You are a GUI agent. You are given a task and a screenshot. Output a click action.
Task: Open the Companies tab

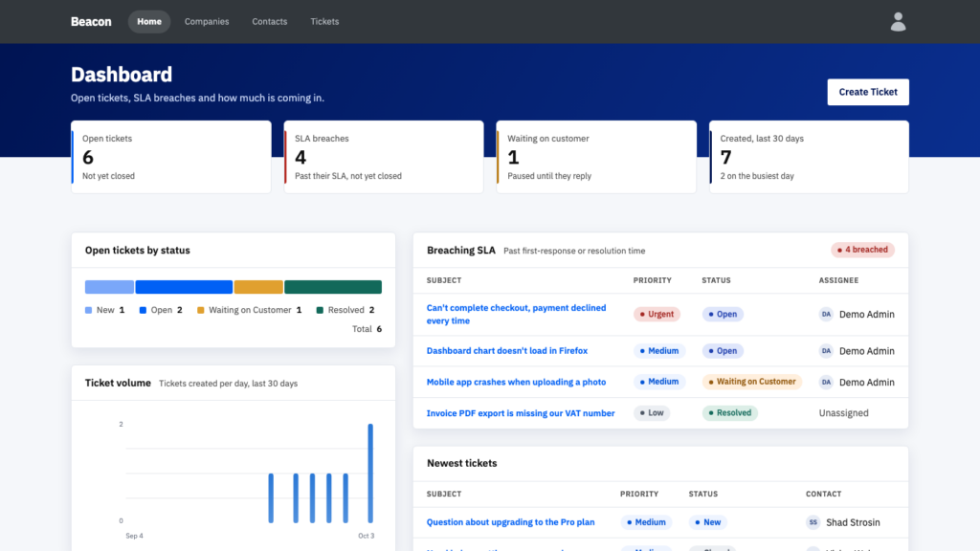coord(207,22)
